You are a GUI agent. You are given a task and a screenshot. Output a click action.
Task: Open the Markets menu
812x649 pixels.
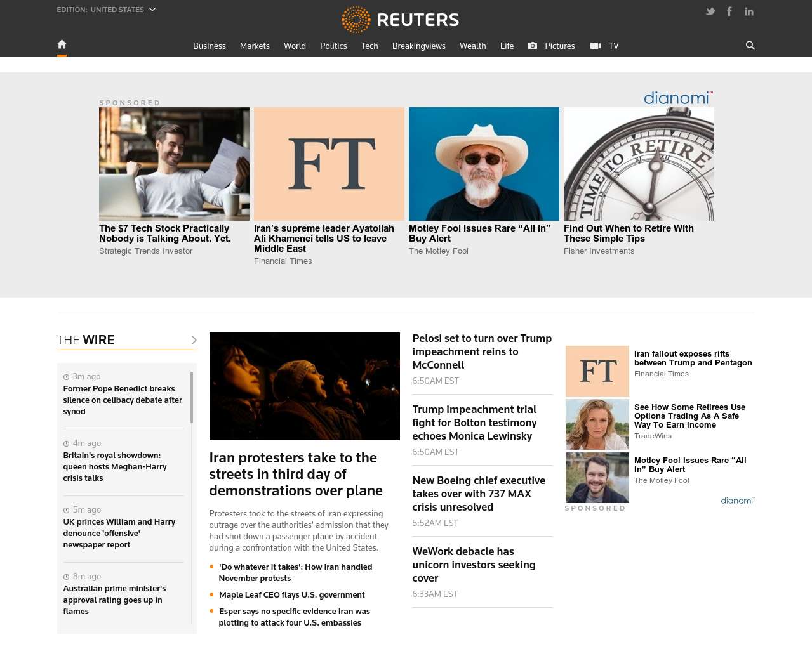click(x=255, y=46)
